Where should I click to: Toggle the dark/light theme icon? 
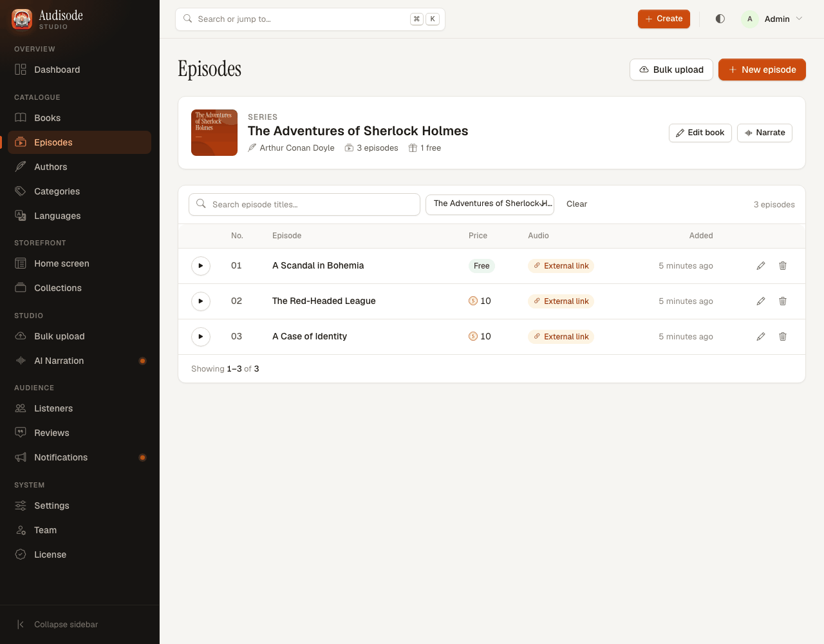point(720,19)
